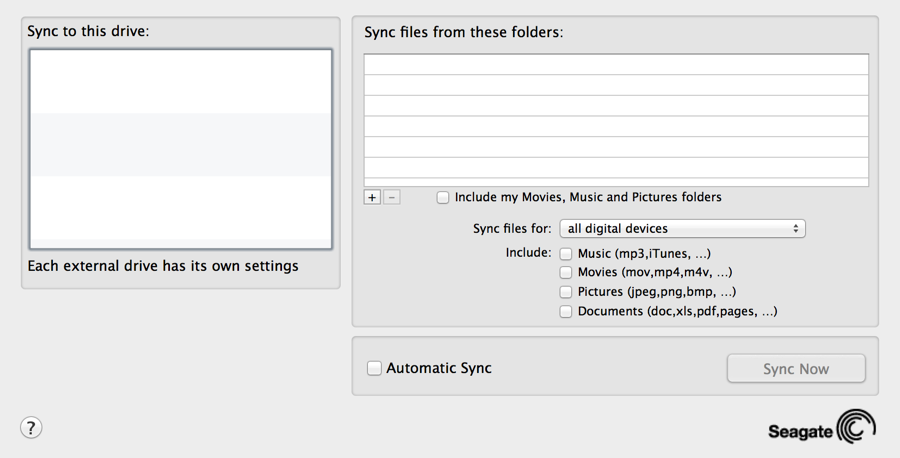This screenshot has width=900, height=458.
Task: Enable Include my Movies, Music and Pictures folders
Action: 443,197
